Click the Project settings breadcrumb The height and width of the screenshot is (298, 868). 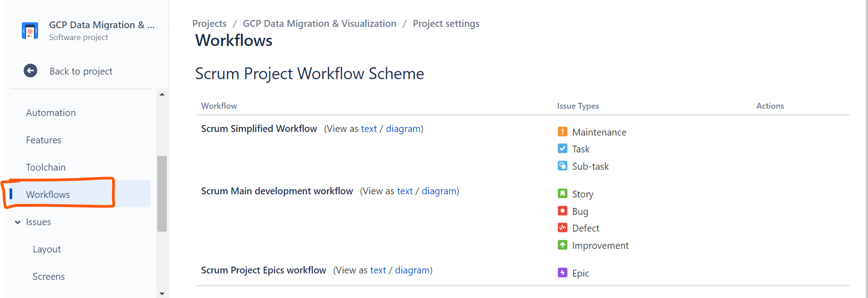(446, 24)
